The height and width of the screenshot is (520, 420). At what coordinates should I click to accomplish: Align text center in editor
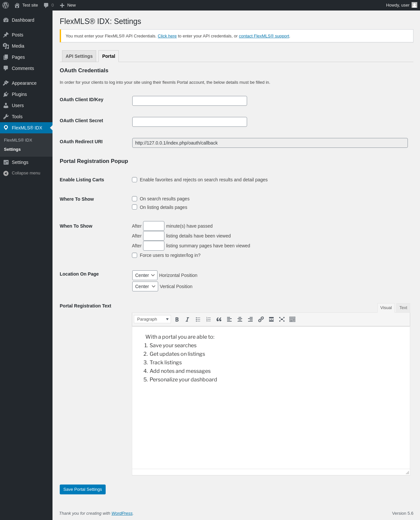pyautogui.click(x=240, y=319)
